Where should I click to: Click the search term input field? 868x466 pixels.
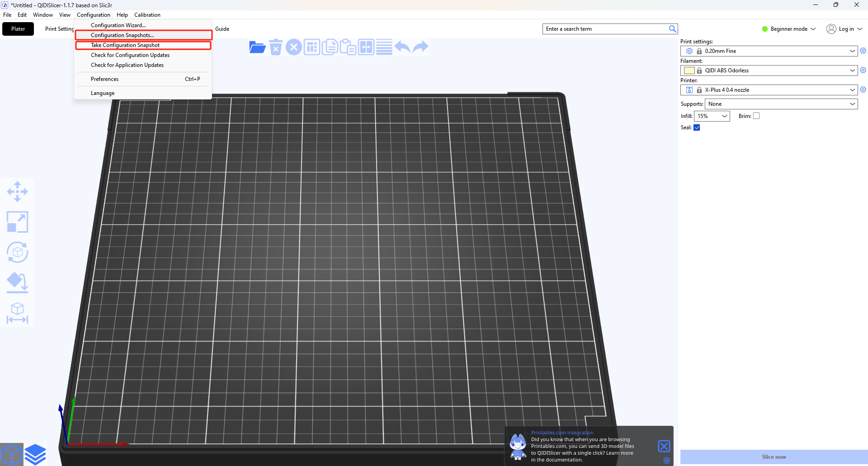606,29
